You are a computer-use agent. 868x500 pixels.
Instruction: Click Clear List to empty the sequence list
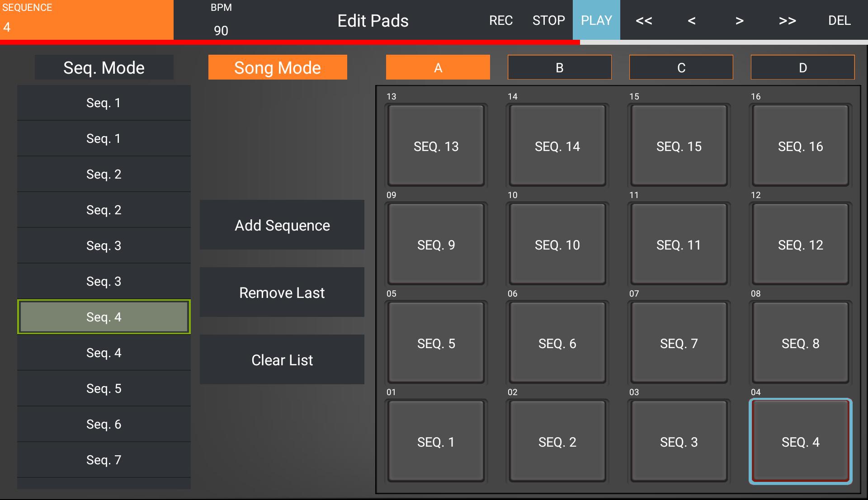(282, 359)
